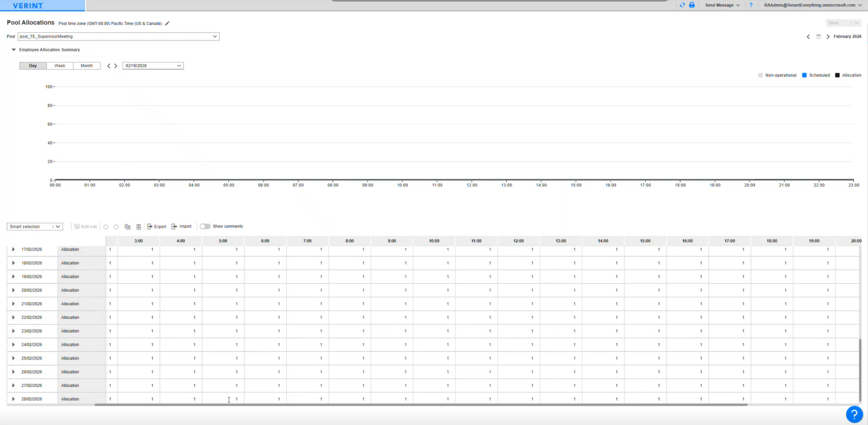Expand the 22/02/2026 row

click(14, 317)
